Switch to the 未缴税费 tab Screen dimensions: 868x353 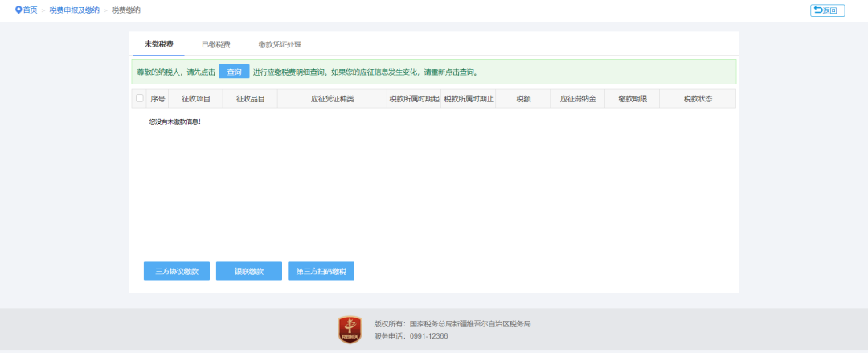(158, 44)
